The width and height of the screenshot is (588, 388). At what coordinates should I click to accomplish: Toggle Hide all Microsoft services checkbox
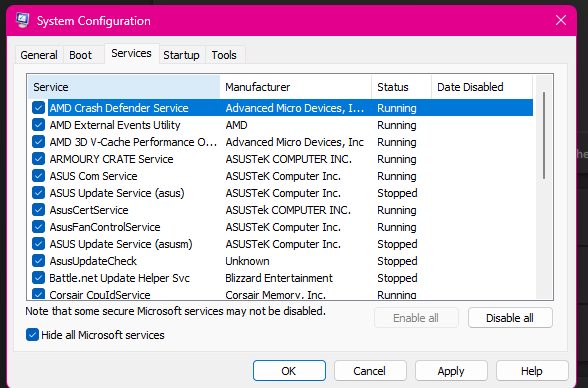tap(32, 335)
